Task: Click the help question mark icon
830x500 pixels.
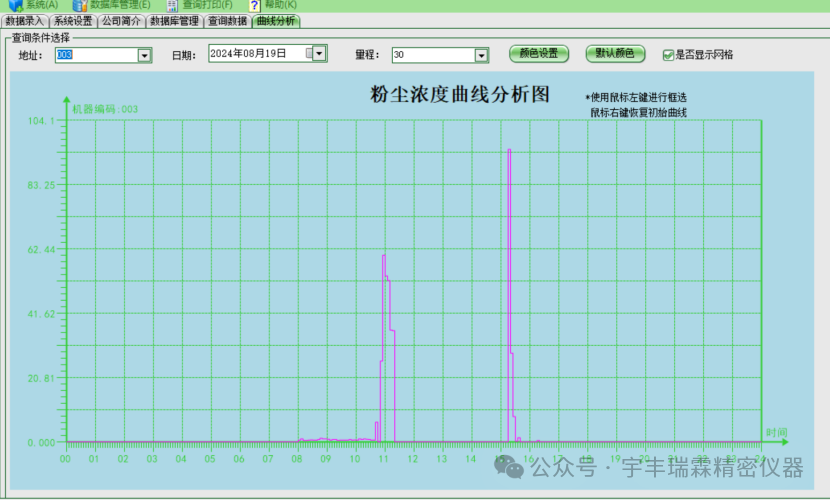Action: click(255, 6)
